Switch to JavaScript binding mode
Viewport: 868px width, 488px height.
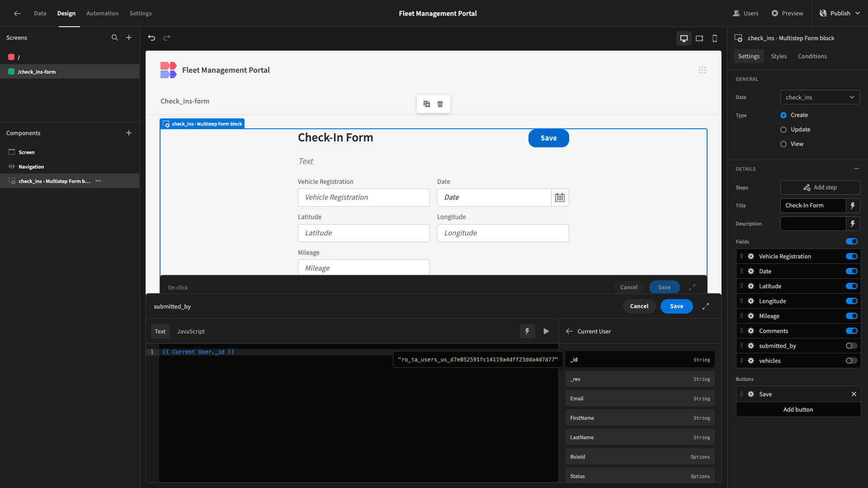[x=191, y=331]
